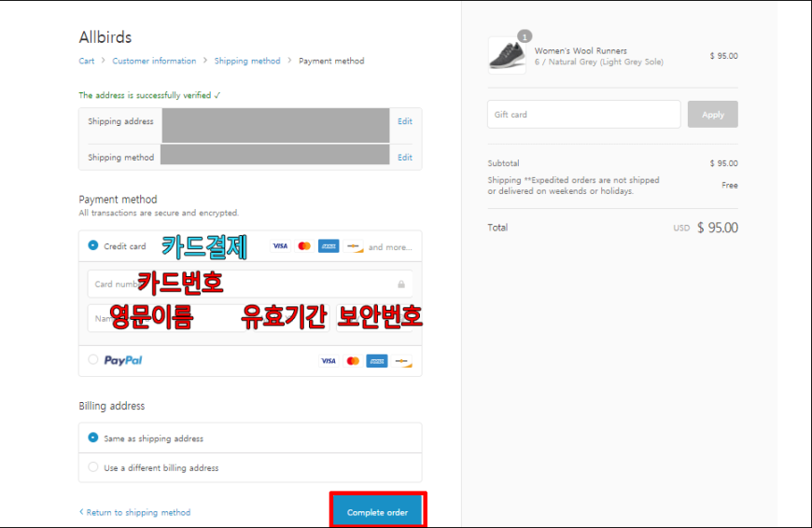This screenshot has width=812, height=528.
Task: Click the Allbirds store title
Action: pos(105,37)
